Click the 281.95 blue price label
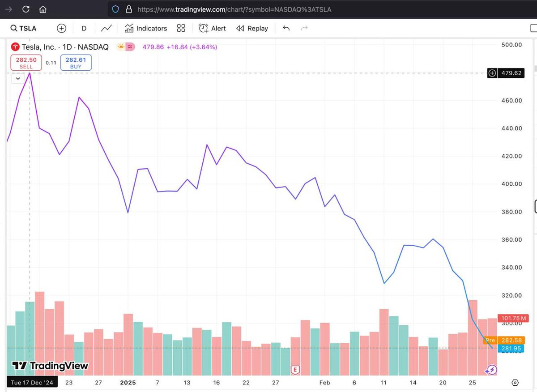 (511, 348)
